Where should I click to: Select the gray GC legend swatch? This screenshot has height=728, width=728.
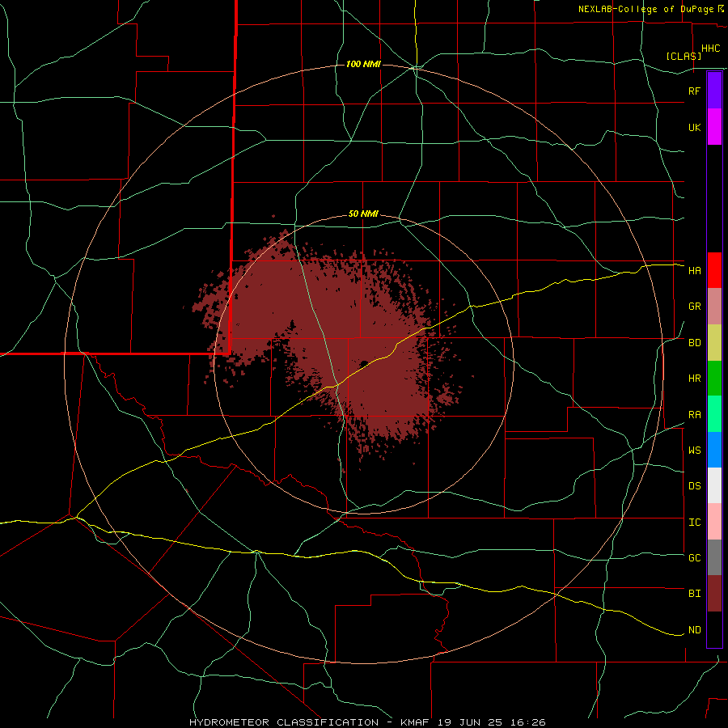click(714, 557)
